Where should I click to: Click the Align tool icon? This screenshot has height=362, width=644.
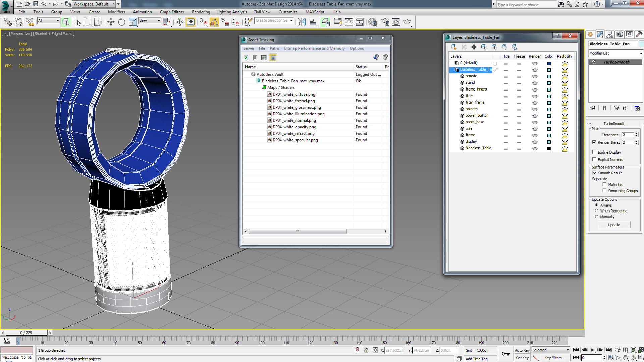click(x=313, y=22)
